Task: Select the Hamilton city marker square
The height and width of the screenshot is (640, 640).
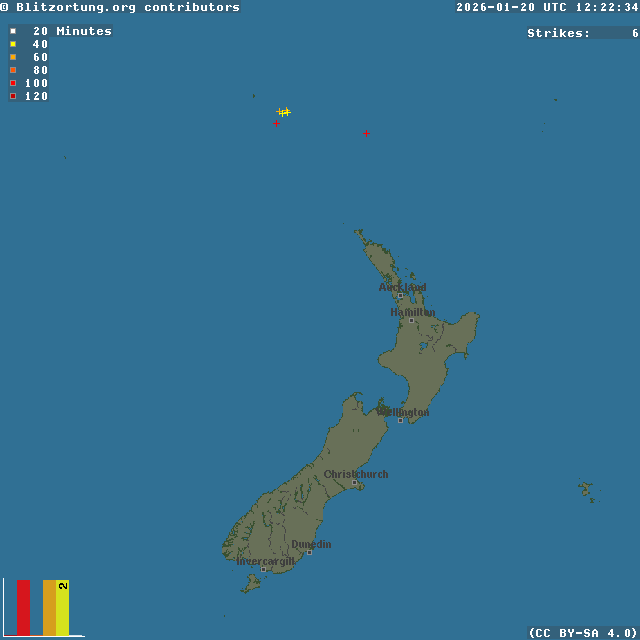Action: [411, 320]
